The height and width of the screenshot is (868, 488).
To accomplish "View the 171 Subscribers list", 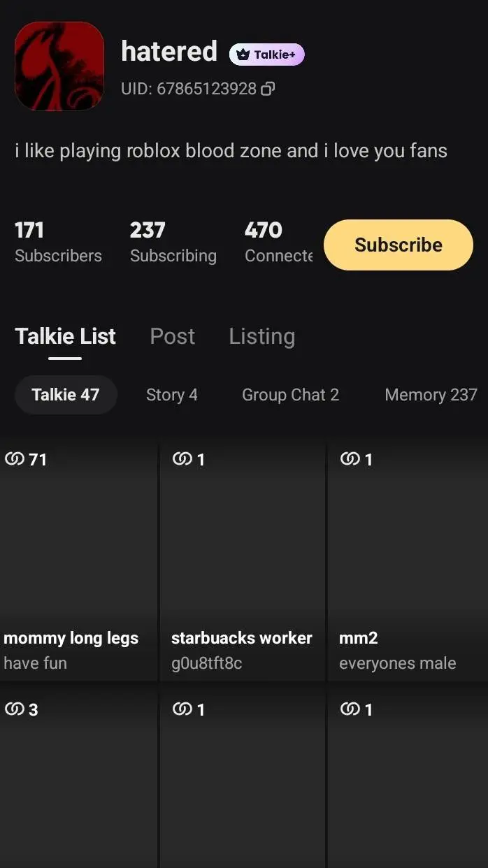I will coord(58,243).
